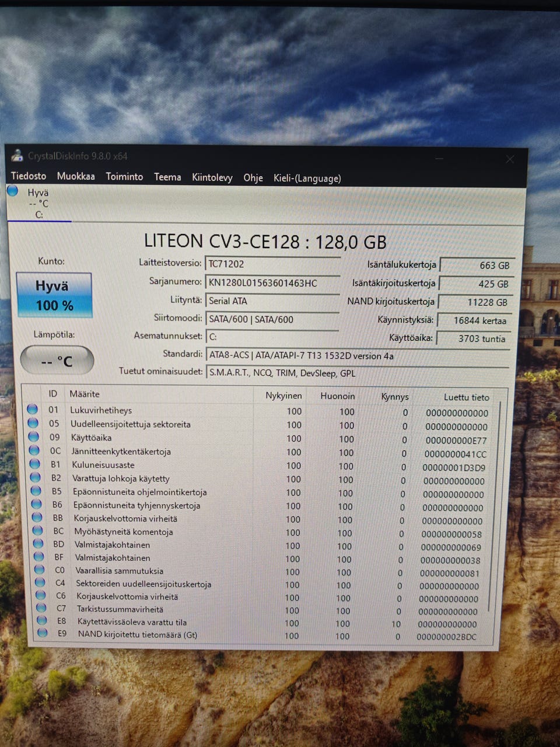Screen dimensions: 560x747
Task: Open the Kieli-(Language) menu
Action: pyautogui.click(x=307, y=179)
